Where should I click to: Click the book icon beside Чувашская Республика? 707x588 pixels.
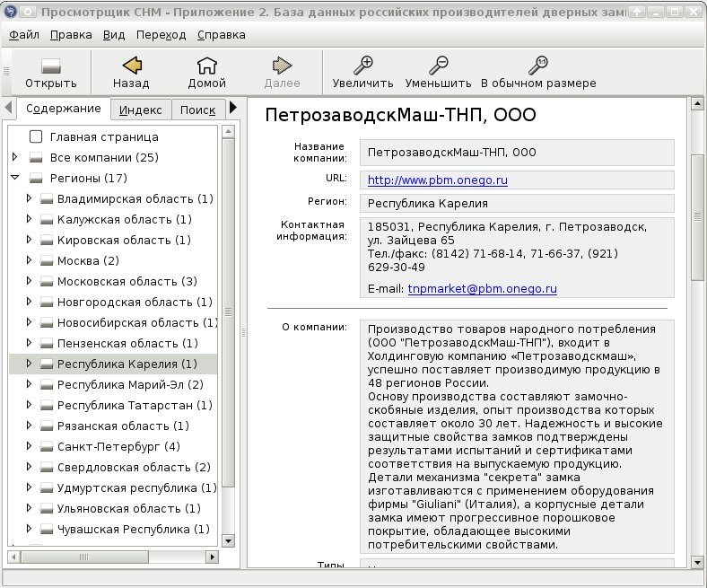click(47, 530)
